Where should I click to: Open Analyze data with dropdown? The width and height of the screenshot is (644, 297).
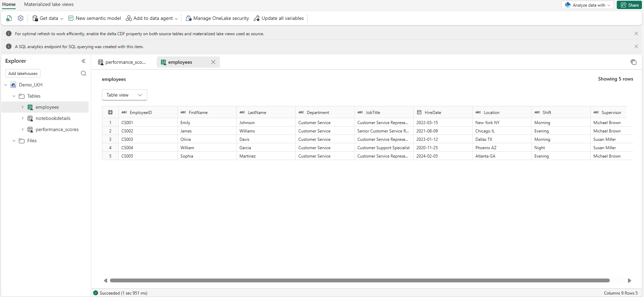click(587, 5)
